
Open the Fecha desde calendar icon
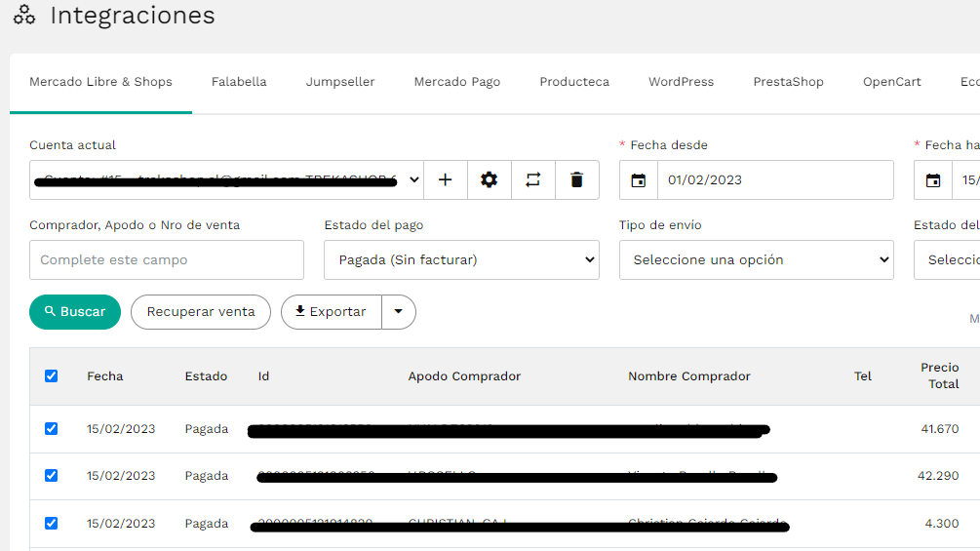638,179
